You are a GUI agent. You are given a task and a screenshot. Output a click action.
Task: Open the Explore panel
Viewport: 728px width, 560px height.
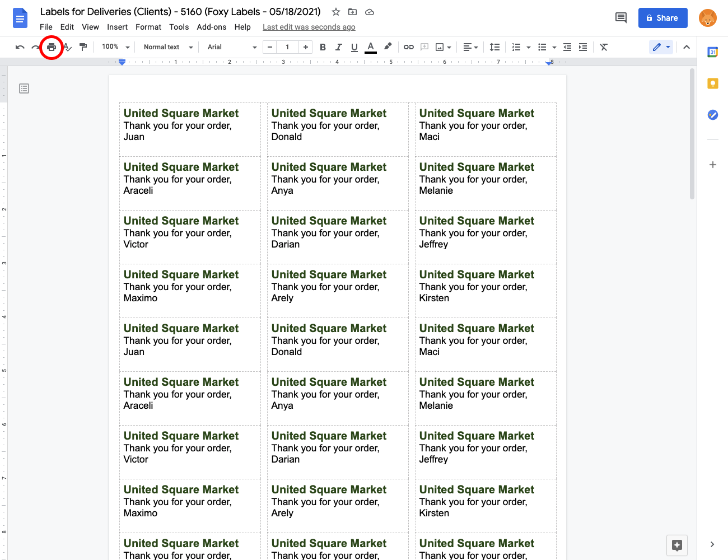click(x=676, y=545)
